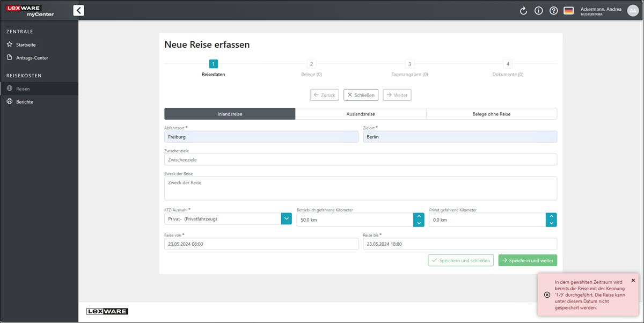Click the Speichern und weiter button

527,260
